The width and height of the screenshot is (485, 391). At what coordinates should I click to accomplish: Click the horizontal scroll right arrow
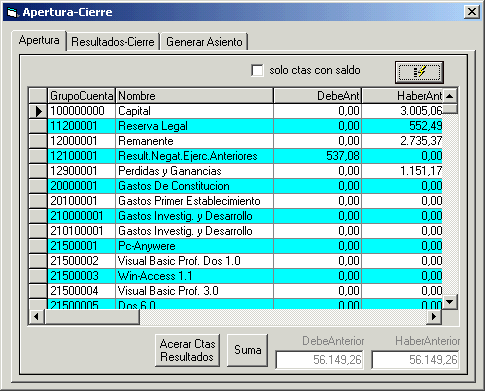click(x=434, y=316)
